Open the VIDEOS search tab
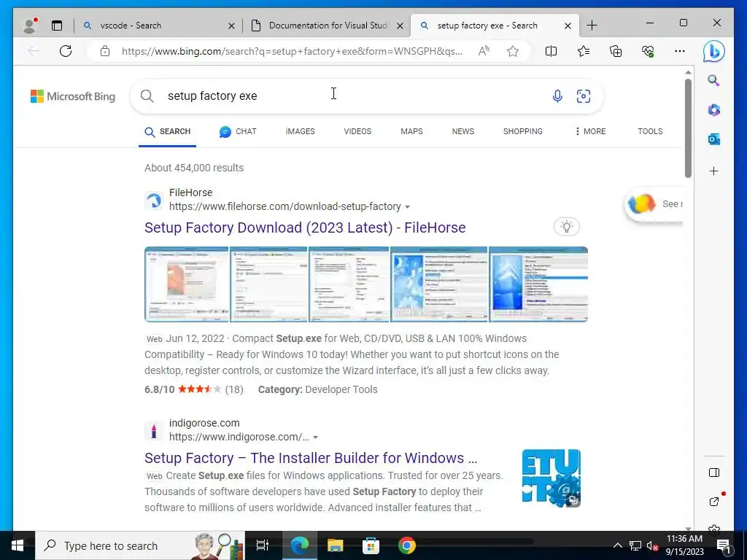The height and width of the screenshot is (560, 747). (357, 131)
